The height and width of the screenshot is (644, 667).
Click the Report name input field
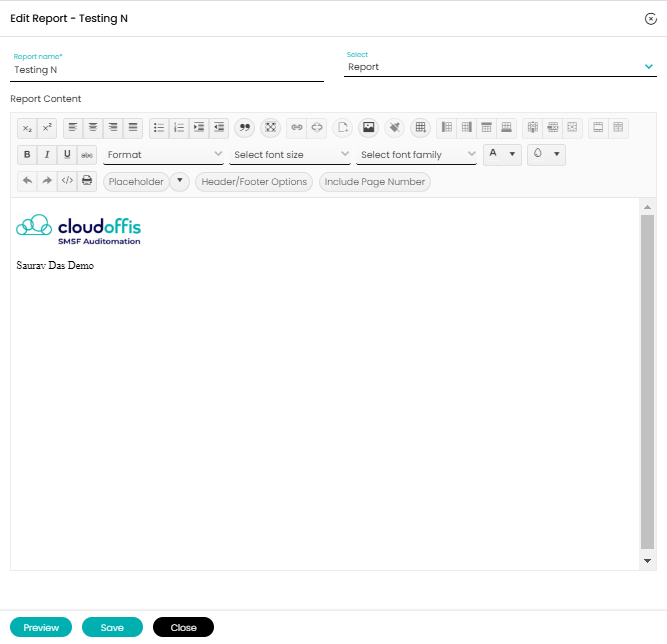167,70
